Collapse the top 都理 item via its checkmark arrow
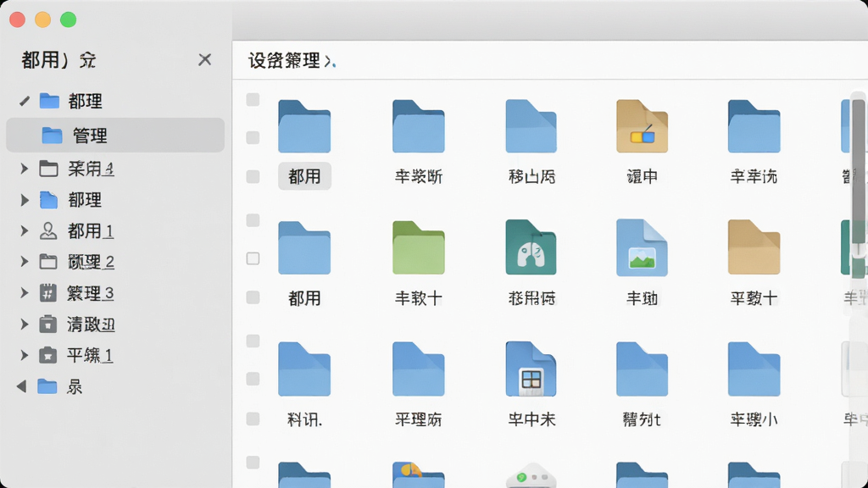Image resolution: width=868 pixels, height=488 pixels. pyautogui.click(x=25, y=101)
